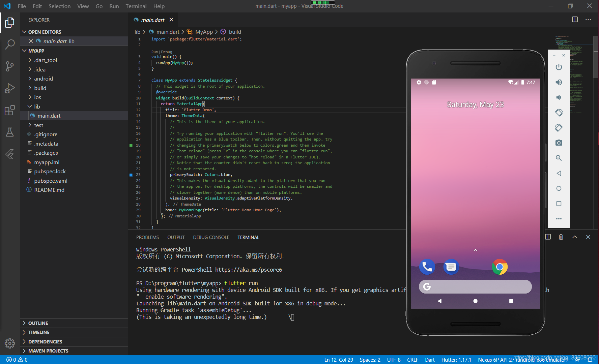Kill terminal with trash icon
Viewport: 599px width, 364px height.
coord(561,237)
